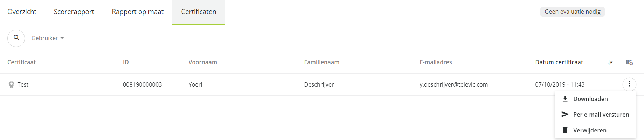Screen dimensions: 644x140
Task: Click the Familienaam column header
Action: point(321,62)
